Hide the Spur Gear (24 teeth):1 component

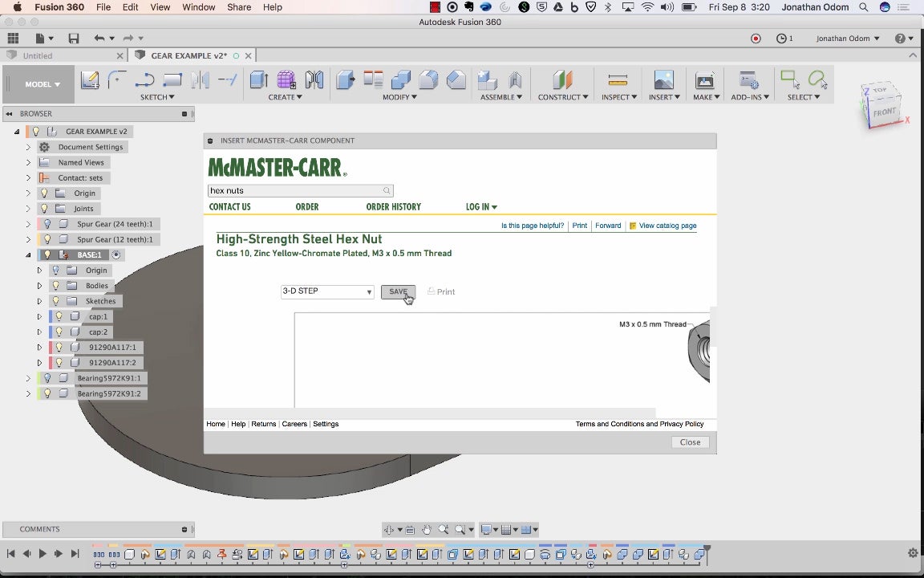pyautogui.click(x=47, y=224)
